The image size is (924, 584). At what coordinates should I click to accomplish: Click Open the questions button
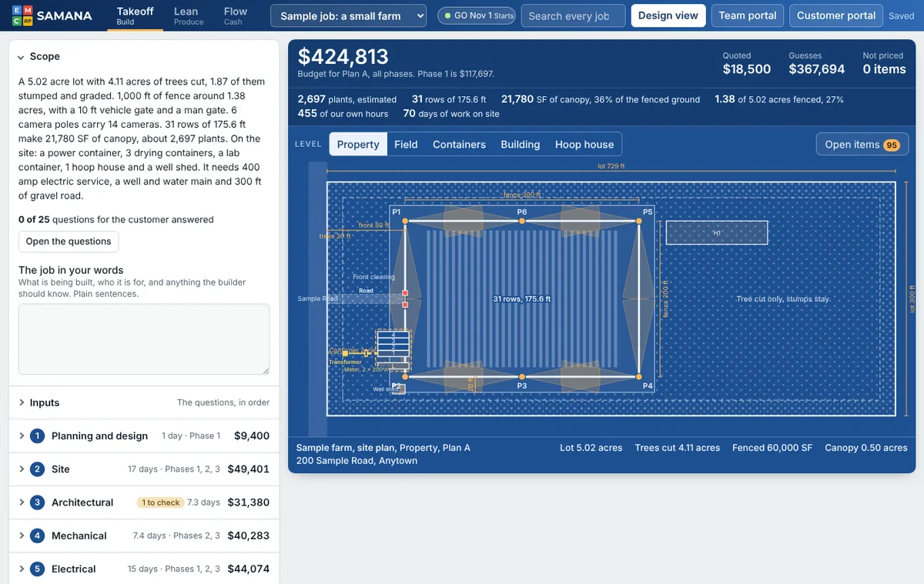pos(69,242)
